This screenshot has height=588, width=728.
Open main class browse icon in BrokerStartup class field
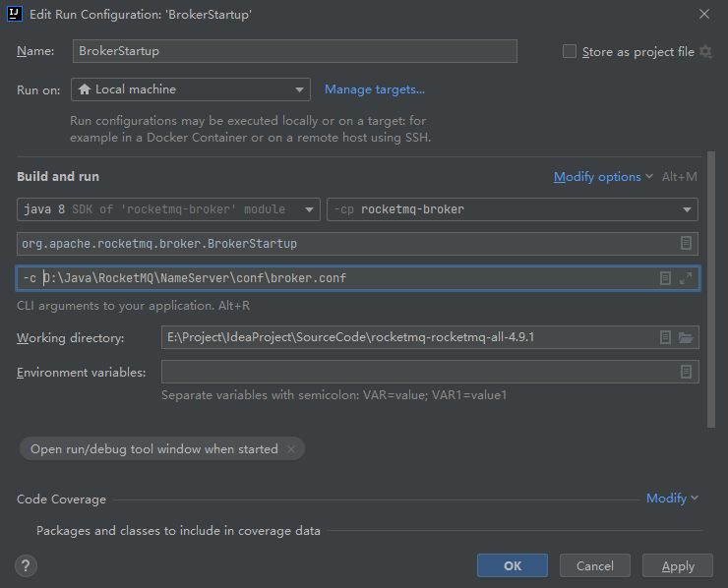click(x=686, y=243)
